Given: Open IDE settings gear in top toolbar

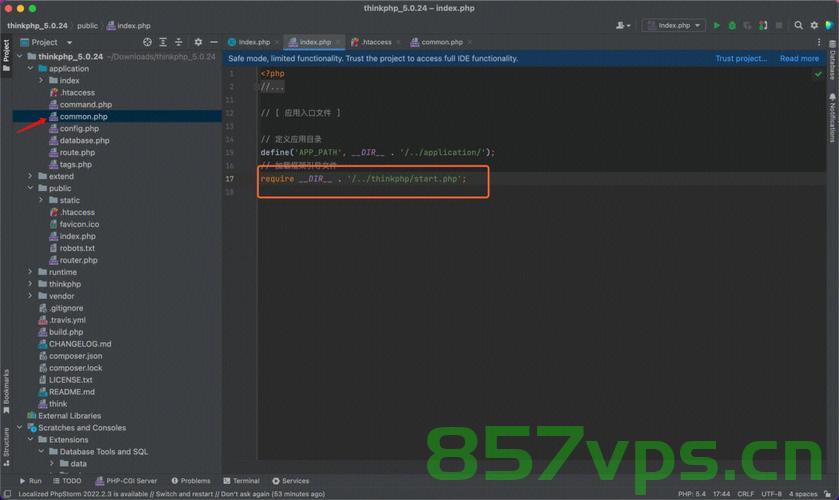Looking at the screenshot, I should tap(814, 25).
